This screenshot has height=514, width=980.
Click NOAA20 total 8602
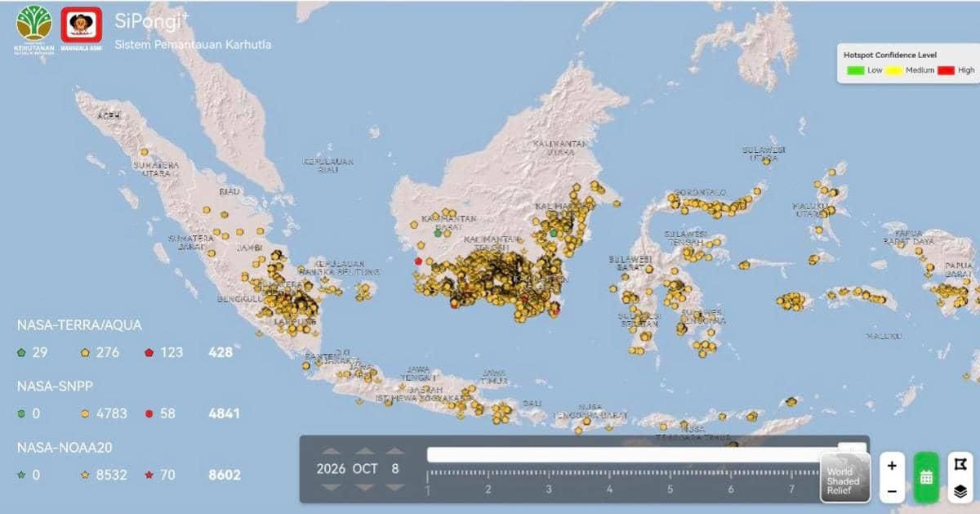(224, 474)
